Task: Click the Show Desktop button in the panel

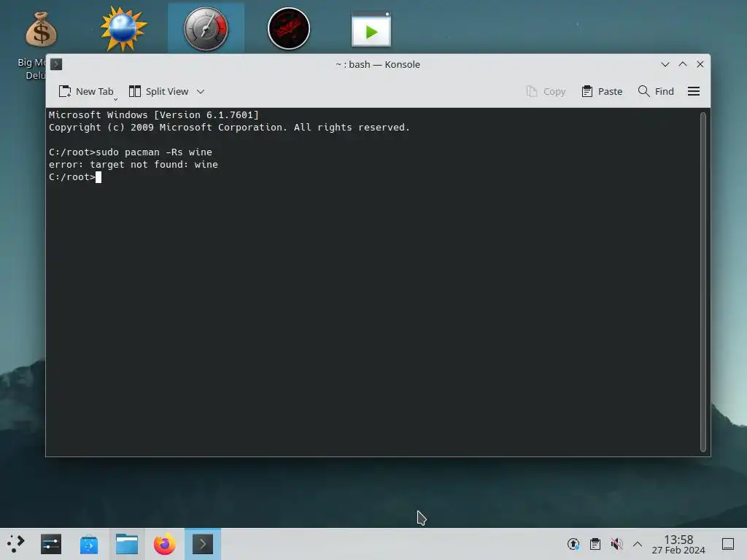Action: 728,544
